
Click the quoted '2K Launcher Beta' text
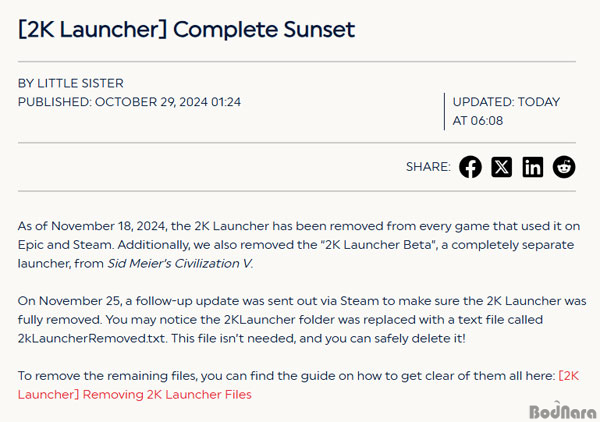click(x=379, y=245)
